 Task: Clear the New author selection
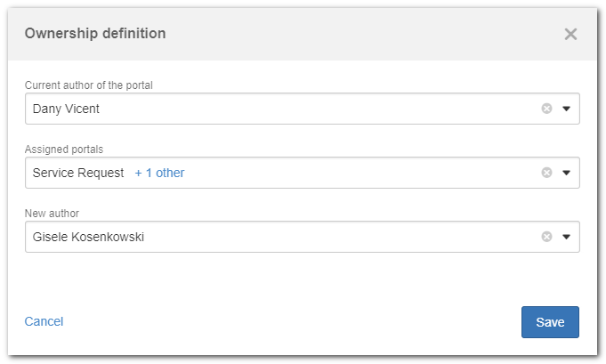pyautogui.click(x=546, y=237)
